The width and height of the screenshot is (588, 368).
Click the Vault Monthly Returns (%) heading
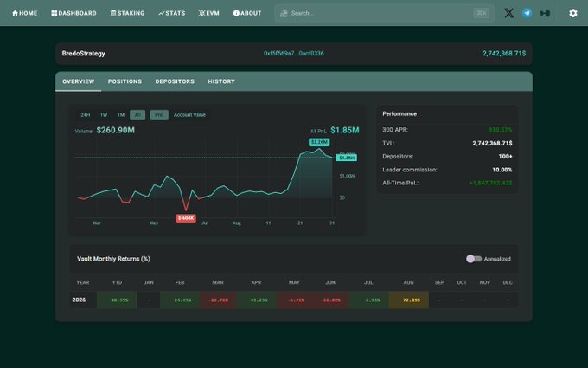click(x=113, y=259)
